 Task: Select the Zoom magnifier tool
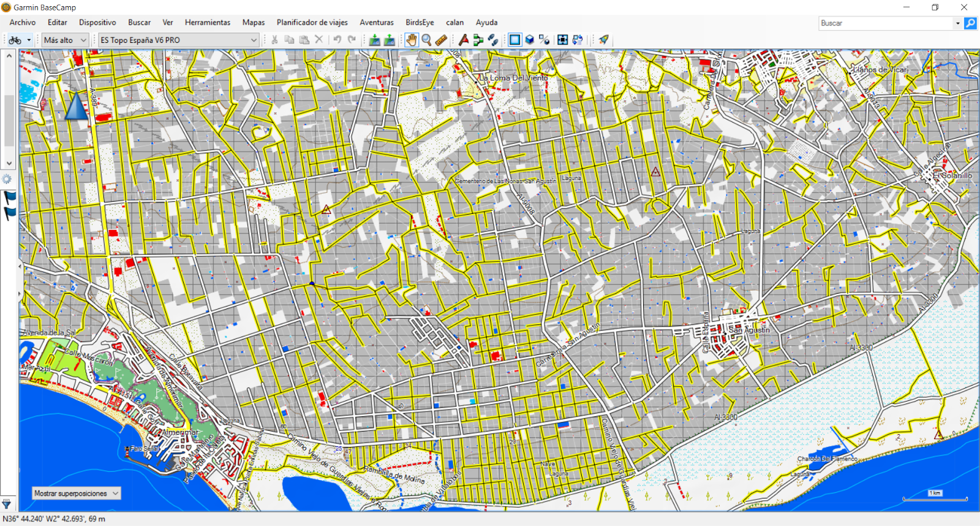427,40
